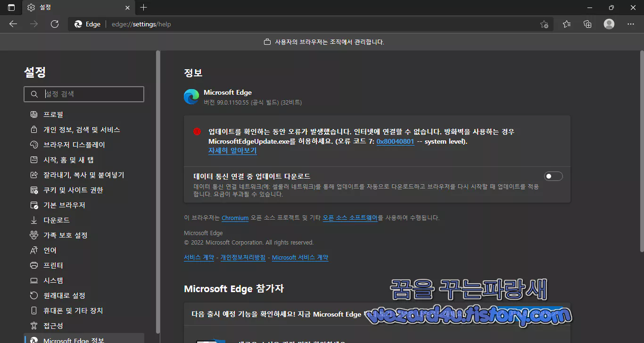Open 개인 정보, 검색 및 서비스 settings
This screenshot has height=343, width=644.
click(x=84, y=130)
